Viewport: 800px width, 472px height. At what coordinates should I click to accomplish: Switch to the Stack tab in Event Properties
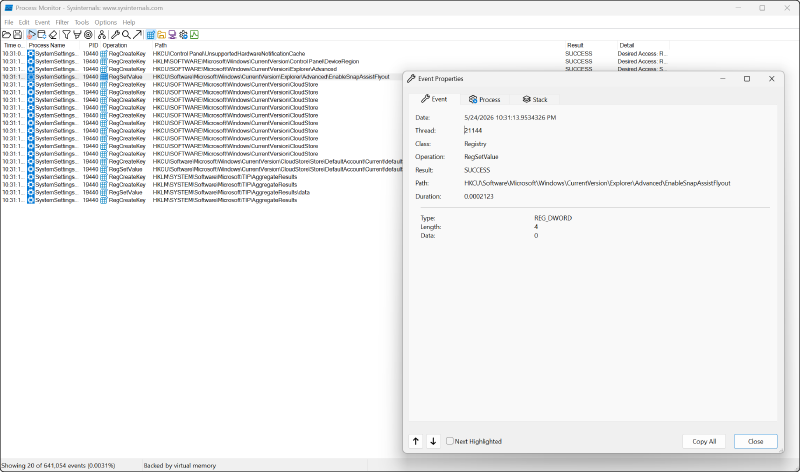coord(535,99)
